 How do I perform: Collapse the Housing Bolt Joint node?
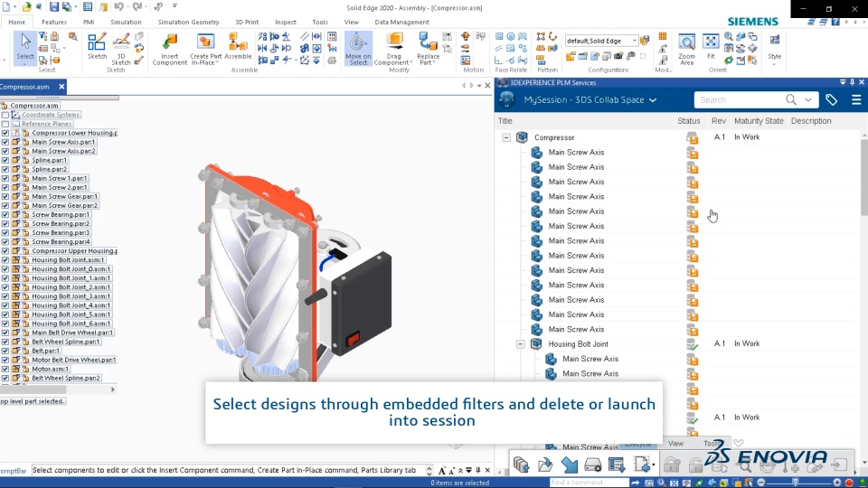click(521, 344)
